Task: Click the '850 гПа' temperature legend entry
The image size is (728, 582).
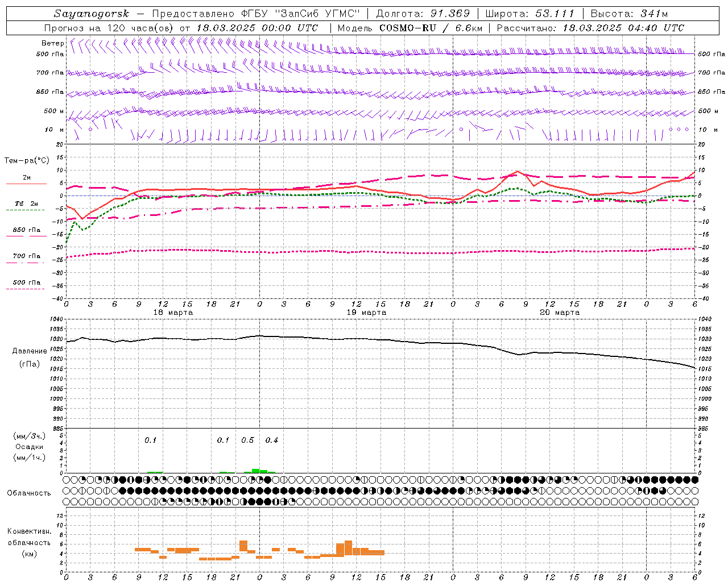Action: coord(27,230)
